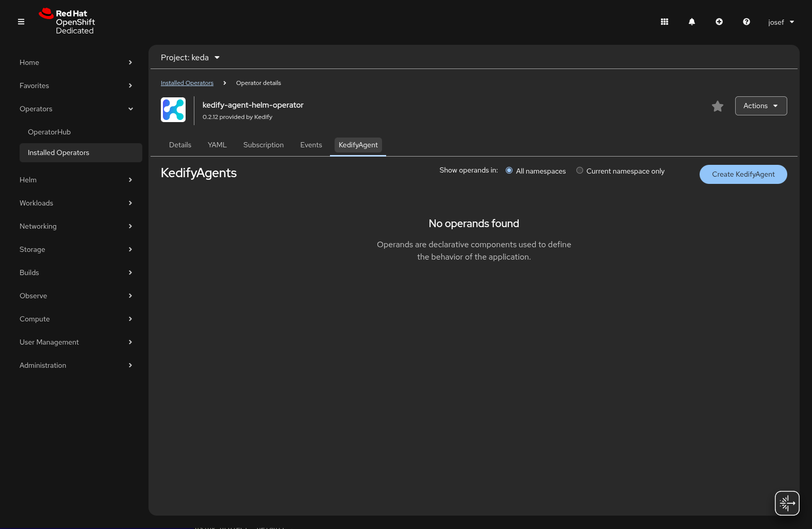Click the plus quick-create icon
812x529 pixels.
point(719,22)
